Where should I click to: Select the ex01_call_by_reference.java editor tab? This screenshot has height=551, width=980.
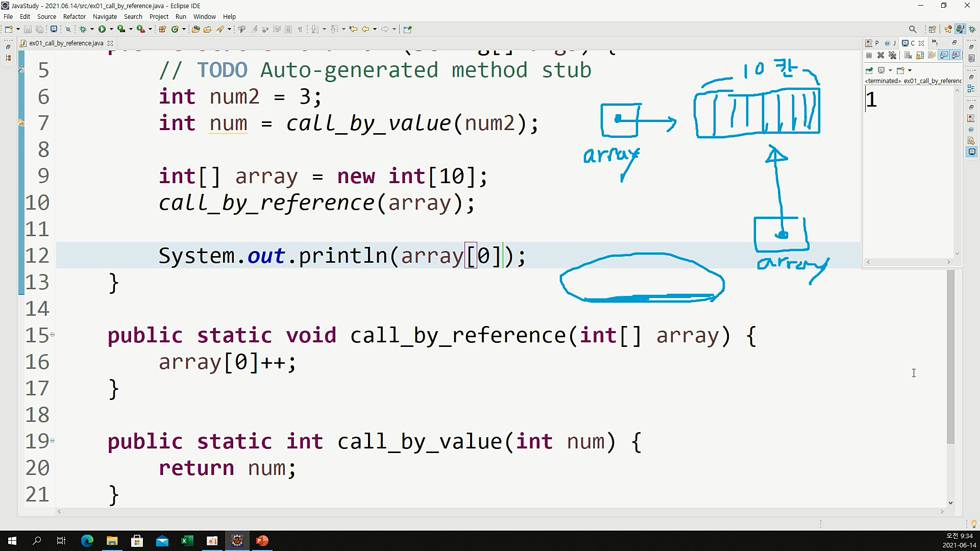pos(66,43)
